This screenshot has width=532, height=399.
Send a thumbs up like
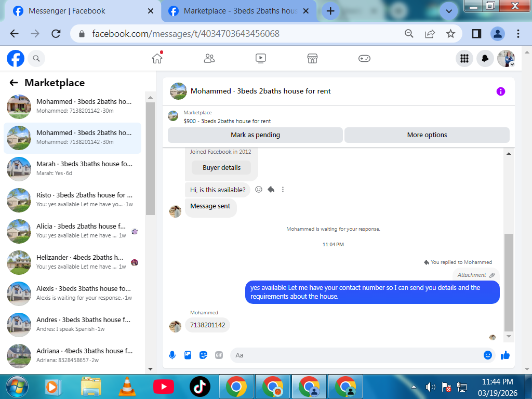(x=505, y=355)
